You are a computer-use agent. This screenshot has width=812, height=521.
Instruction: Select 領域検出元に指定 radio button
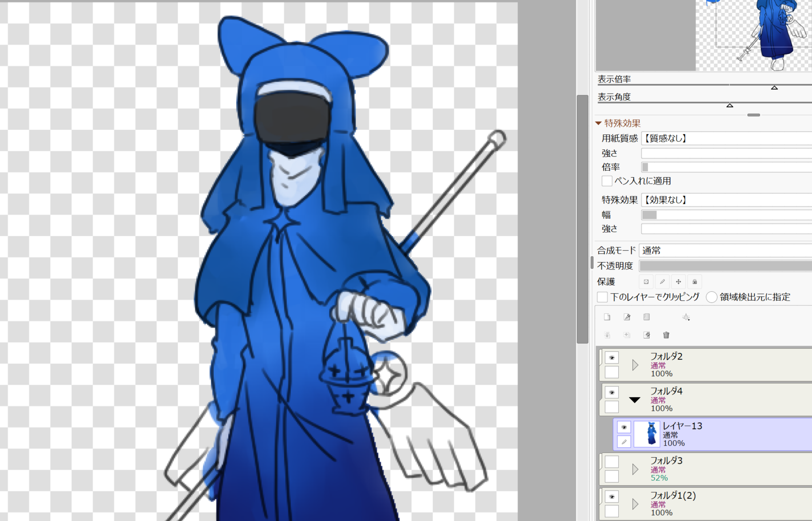point(711,297)
